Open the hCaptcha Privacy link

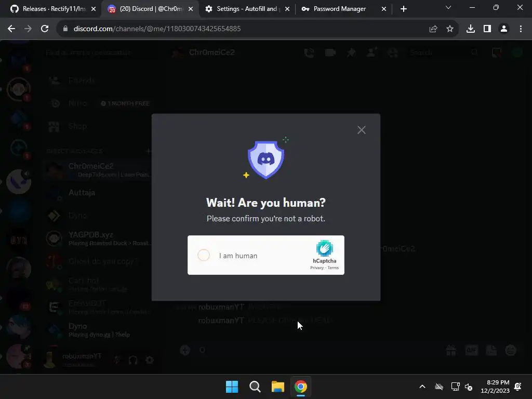316,268
